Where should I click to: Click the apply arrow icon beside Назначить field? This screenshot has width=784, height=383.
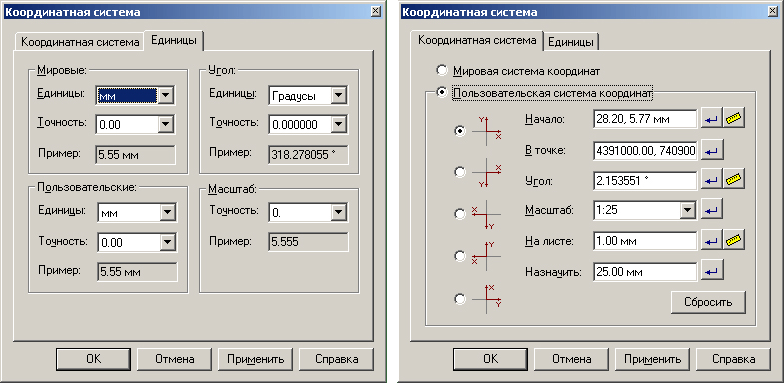tap(711, 272)
